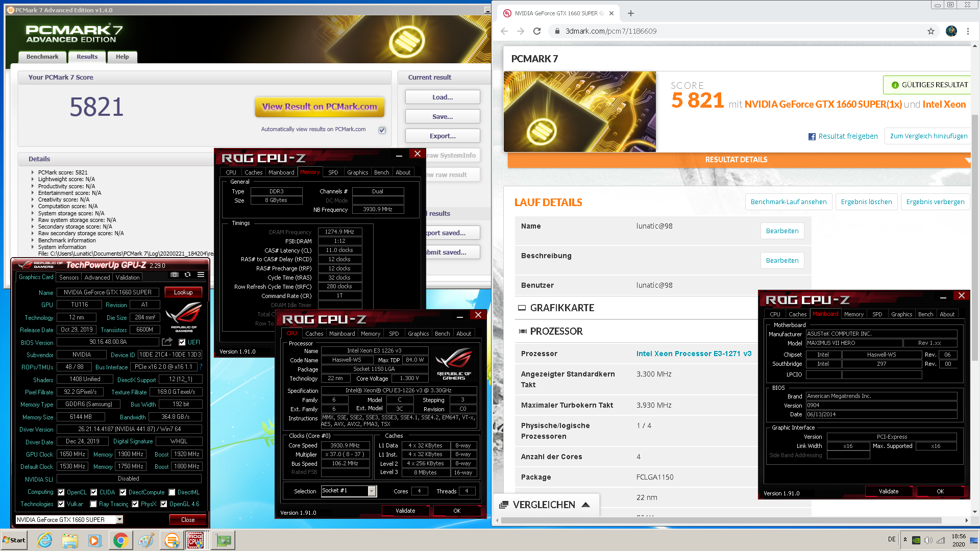Open the Results tab in PCMark 7
The width and height of the screenshot is (980, 551).
tap(87, 57)
